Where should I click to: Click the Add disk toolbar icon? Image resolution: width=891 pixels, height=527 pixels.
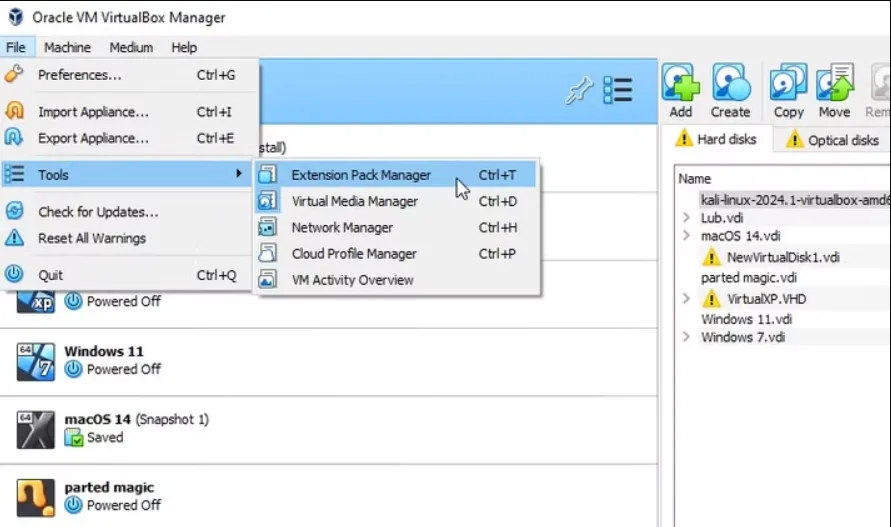pos(680,90)
